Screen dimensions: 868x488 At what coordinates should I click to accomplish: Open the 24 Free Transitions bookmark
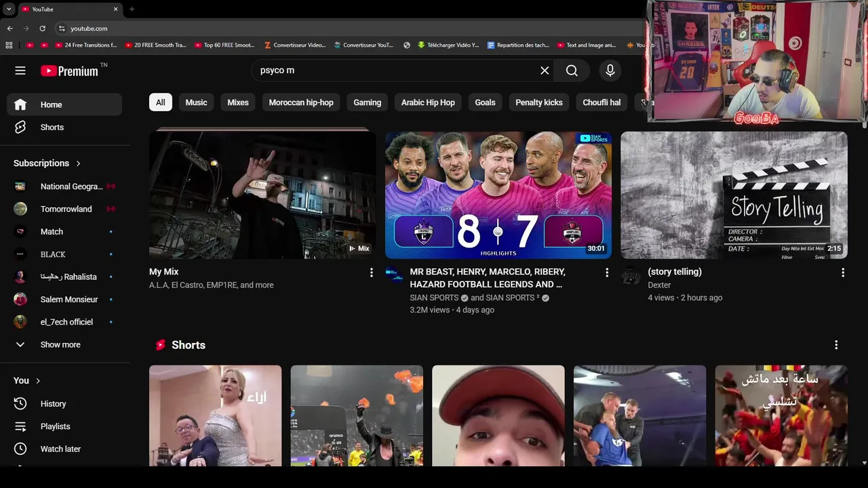[87, 45]
